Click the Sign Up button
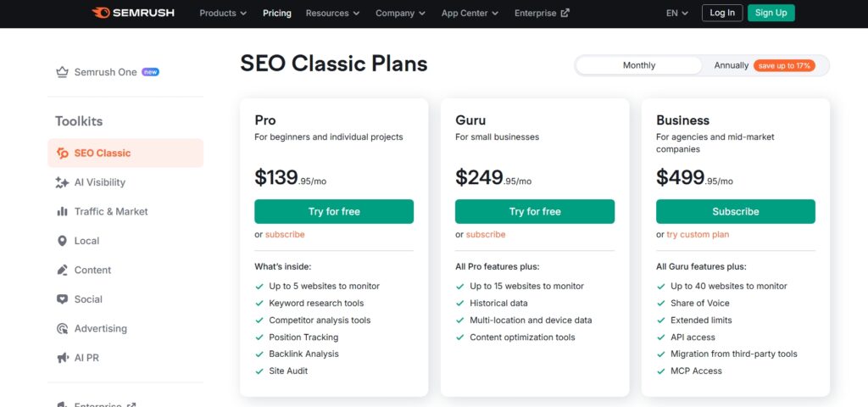The height and width of the screenshot is (407, 868). point(771,13)
